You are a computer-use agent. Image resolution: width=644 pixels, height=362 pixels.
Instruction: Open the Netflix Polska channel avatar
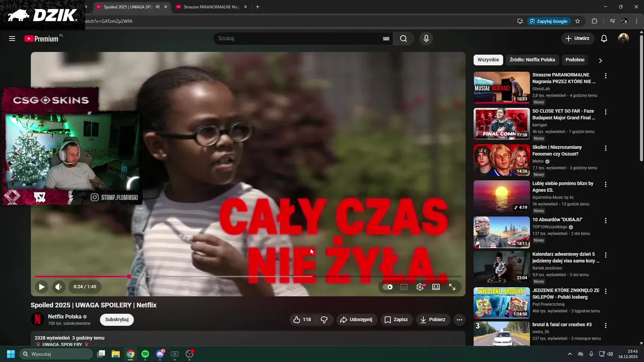click(38, 319)
